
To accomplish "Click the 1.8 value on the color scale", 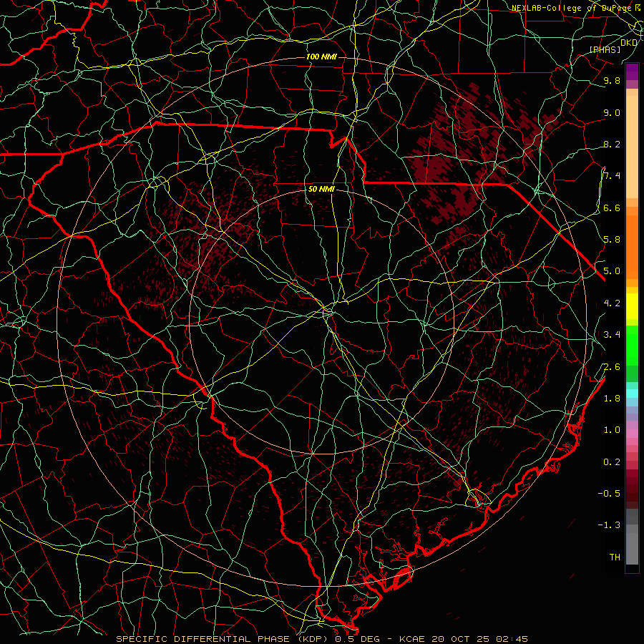I will coord(612,398).
